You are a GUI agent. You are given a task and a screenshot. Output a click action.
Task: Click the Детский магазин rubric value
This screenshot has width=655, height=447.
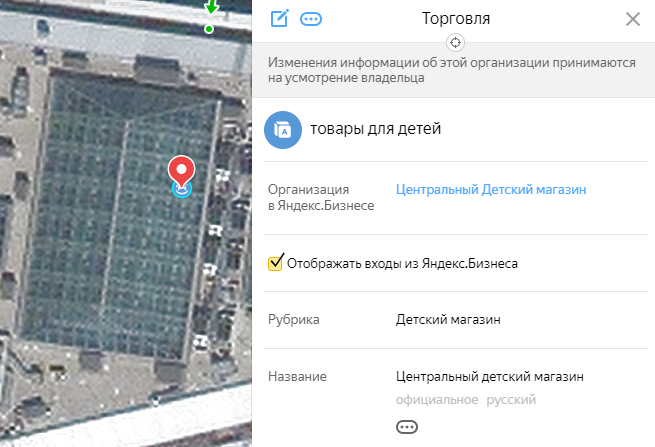[x=448, y=320]
